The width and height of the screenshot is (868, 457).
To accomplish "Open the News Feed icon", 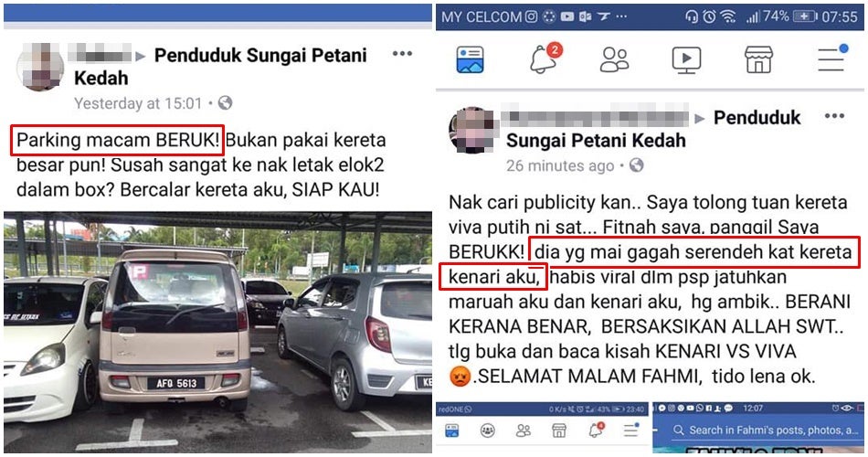I will coord(470,59).
